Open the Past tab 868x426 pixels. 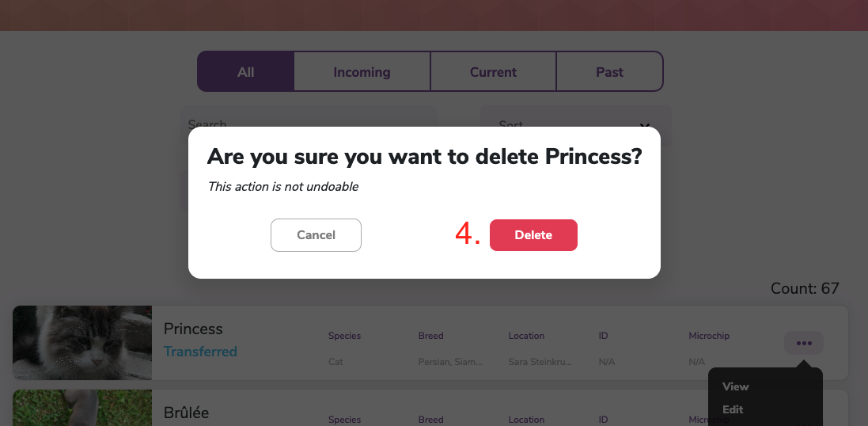(x=609, y=72)
